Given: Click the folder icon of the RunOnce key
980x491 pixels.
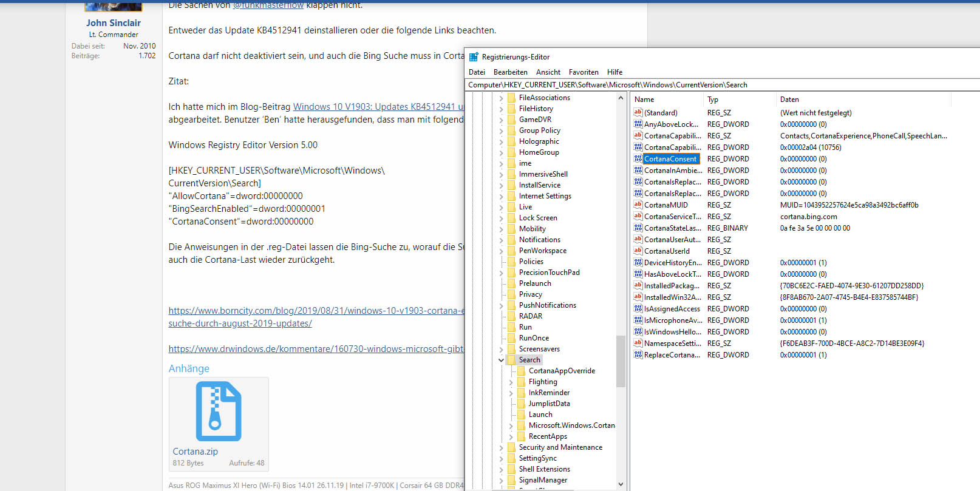Looking at the screenshot, I should 511,338.
